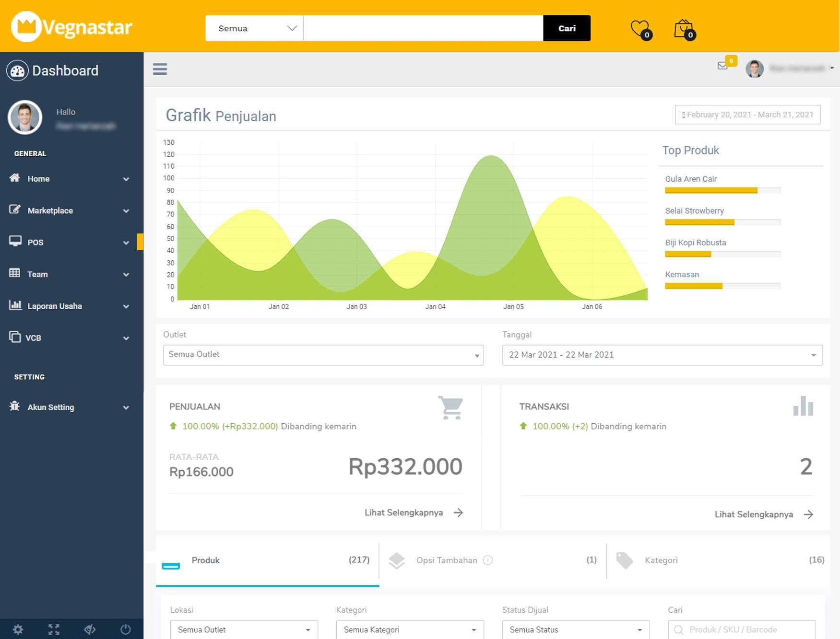Expand the Marketplace sidebar menu
This screenshot has width=840, height=639.
pos(70,210)
